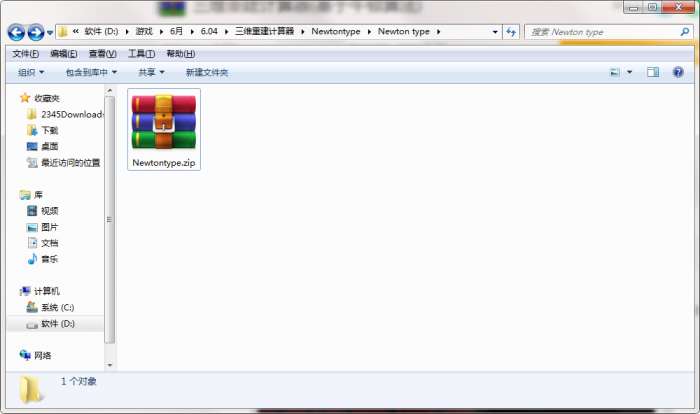Open the 帮助(H) menu
This screenshot has width=700, height=414.
click(180, 54)
